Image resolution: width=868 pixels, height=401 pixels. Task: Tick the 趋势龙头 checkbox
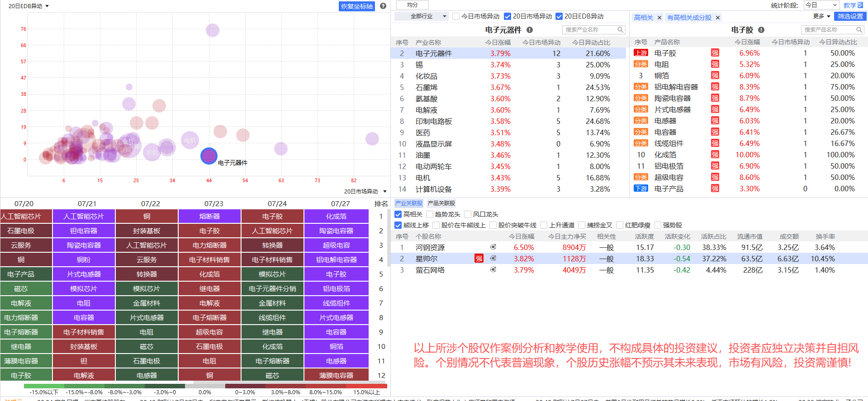coord(430,214)
